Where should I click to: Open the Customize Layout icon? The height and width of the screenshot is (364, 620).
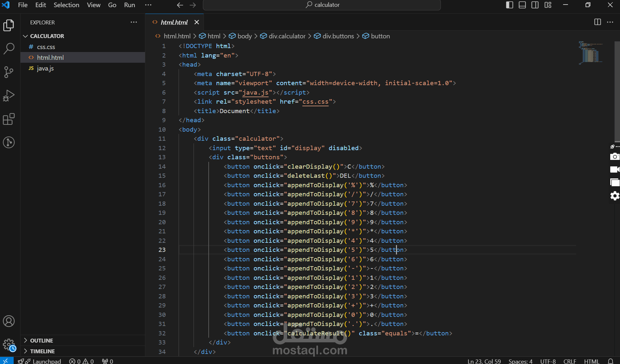pyautogui.click(x=548, y=5)
